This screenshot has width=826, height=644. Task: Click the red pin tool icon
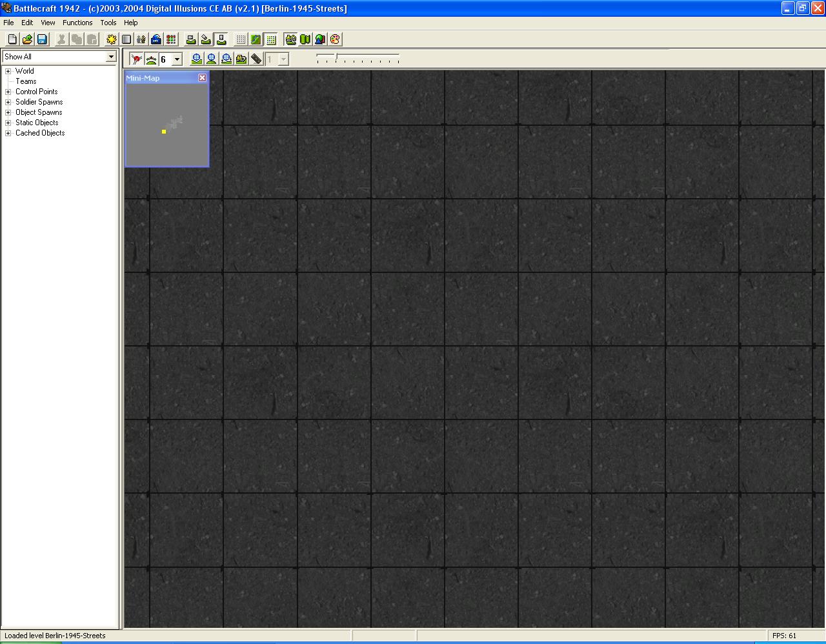point(136,59)
